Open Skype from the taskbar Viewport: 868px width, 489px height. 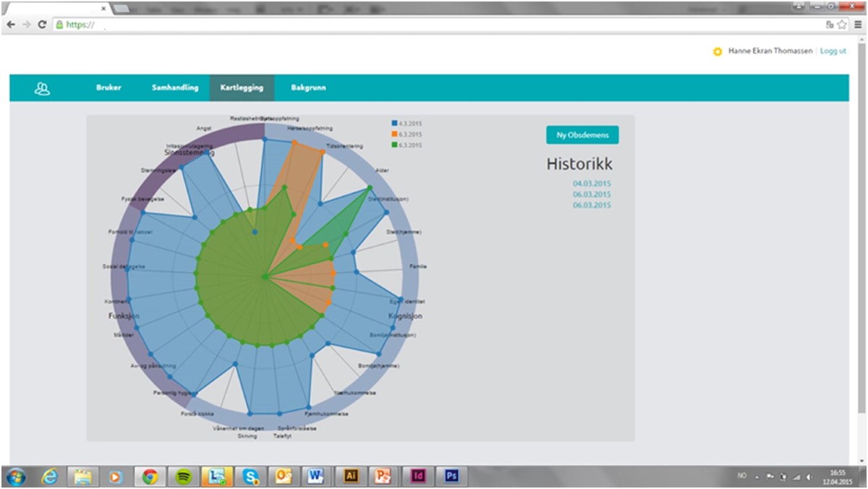pyautogui.click(x=252, y=476)
